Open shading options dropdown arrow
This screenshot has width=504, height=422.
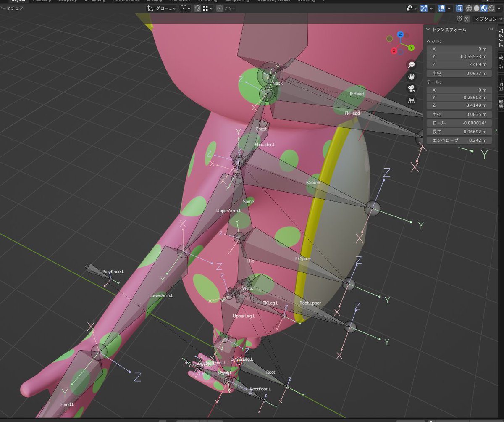pyautogui.click(x=498, y=8)
